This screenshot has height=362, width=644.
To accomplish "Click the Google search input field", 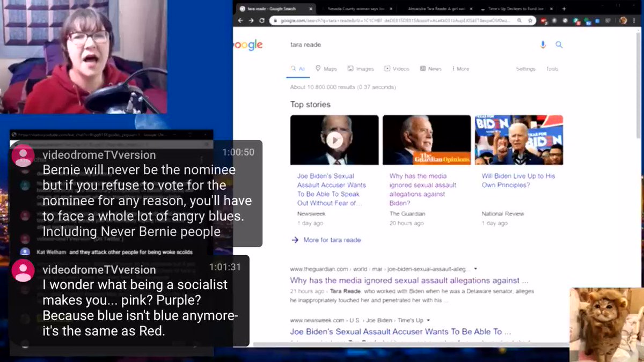I will tap(411, 45).
